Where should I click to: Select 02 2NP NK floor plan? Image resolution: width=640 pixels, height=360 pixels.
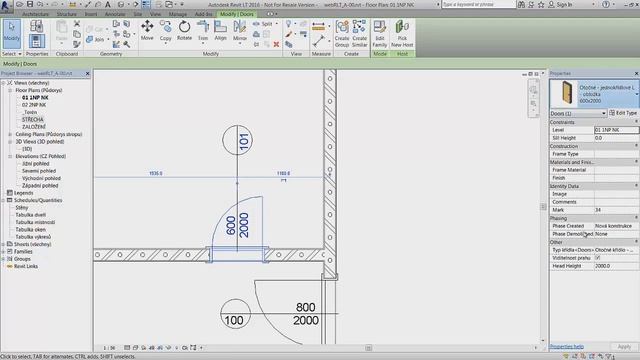click(x=34, y=105)
